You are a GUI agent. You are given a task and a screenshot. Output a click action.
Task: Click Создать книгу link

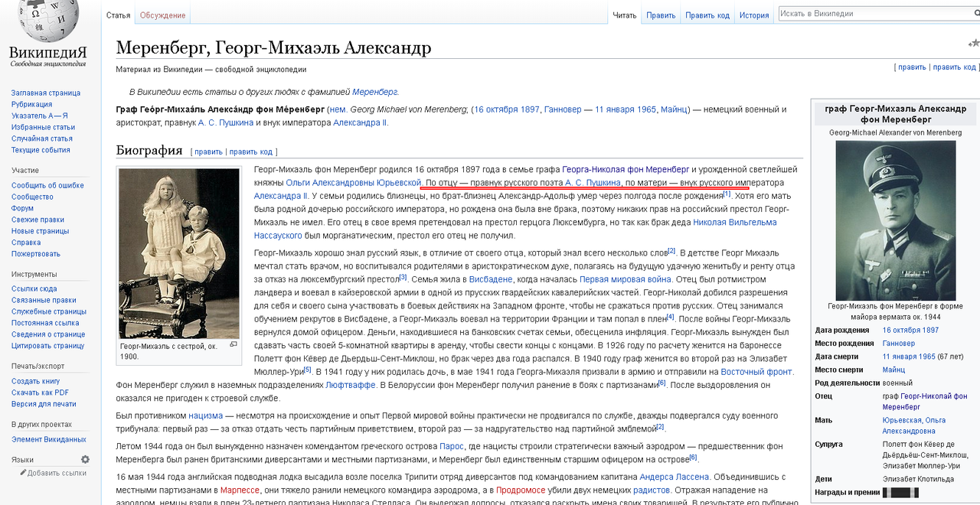pyautogui.click(x=35, y=381)
